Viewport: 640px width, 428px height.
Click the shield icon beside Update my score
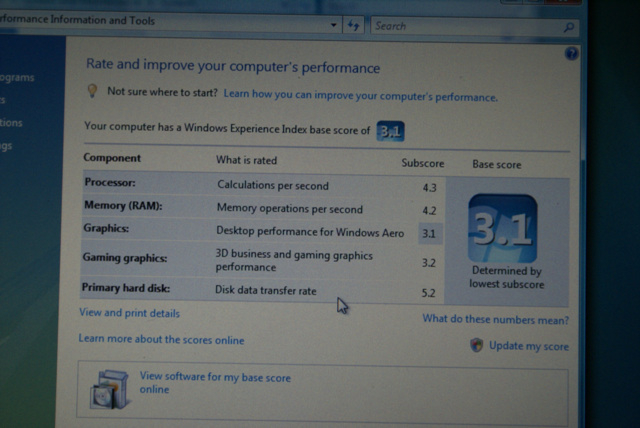tap(476, 345)
